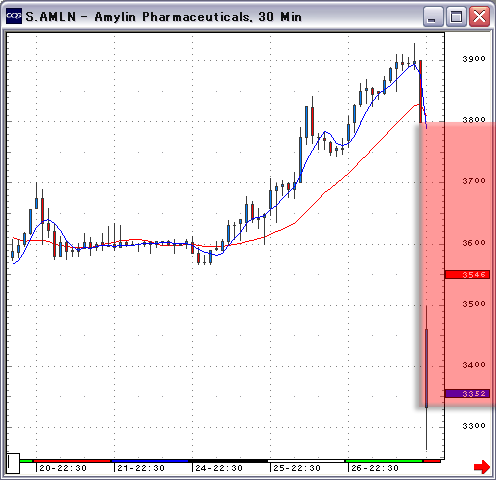
Task: Select the 21-22:30 time axis label
Action: click(141, 468)
